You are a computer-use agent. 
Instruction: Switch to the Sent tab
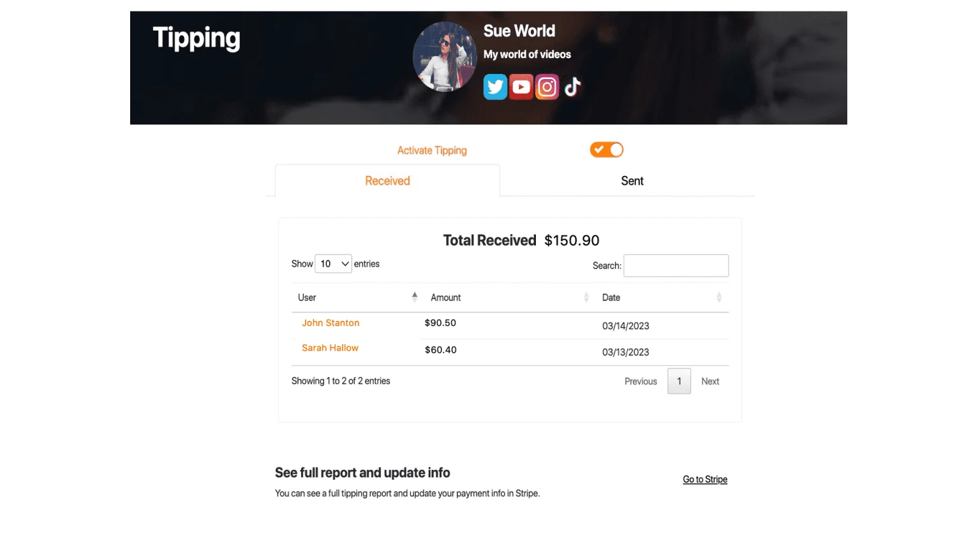(632, 181)
